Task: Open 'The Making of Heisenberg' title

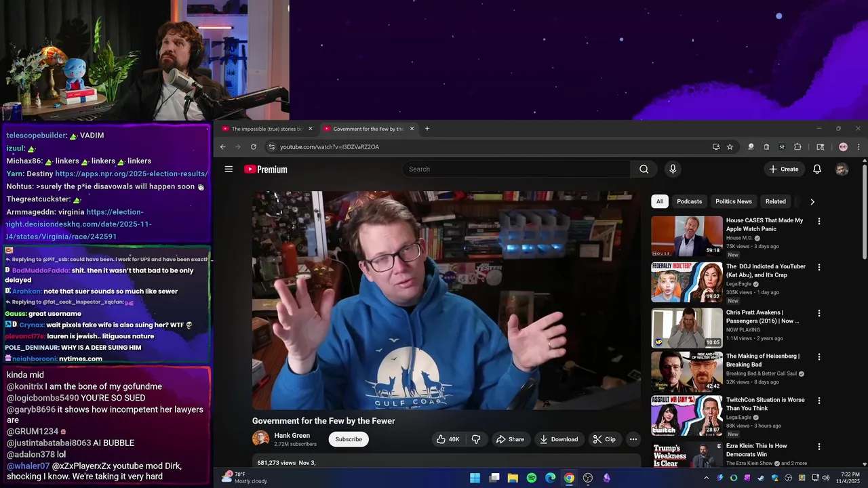Action: coord(763,361)
